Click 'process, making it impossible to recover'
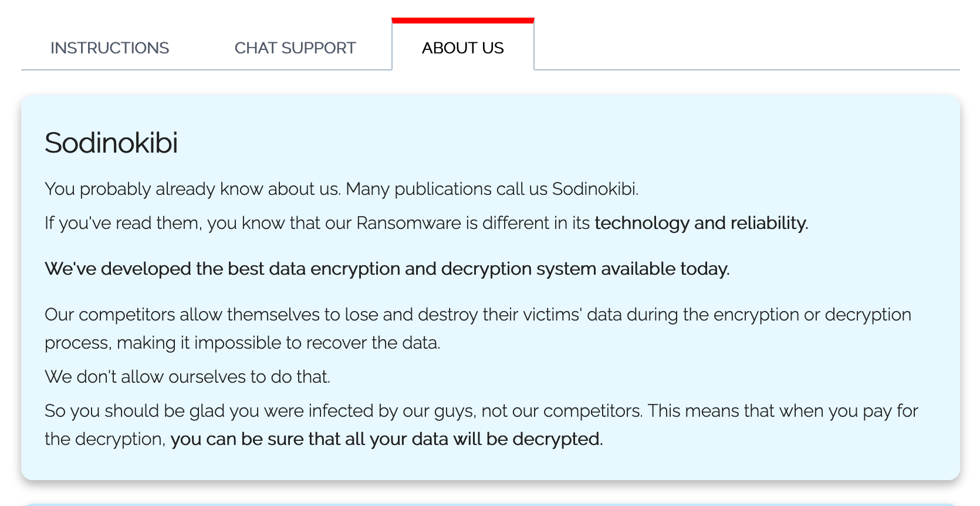This screenshot has height=506, width=980. tap(242, 343)
